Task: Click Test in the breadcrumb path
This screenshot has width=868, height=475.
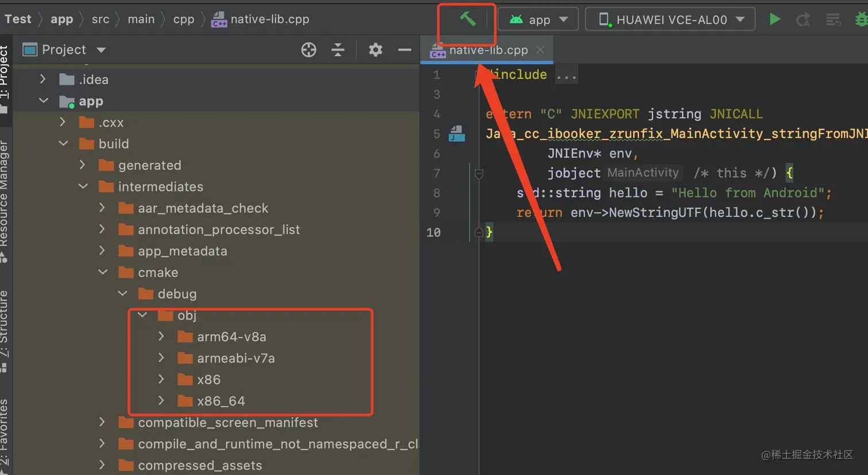Action: [x=18, y=19]
